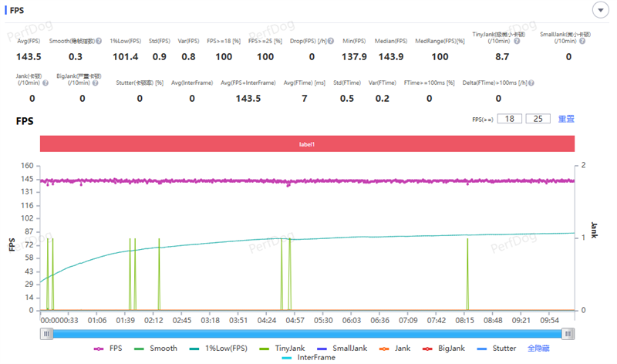Toggle InterFrame series in legend
Viewport: 617px width, 364px height.
tap(306, 357)
